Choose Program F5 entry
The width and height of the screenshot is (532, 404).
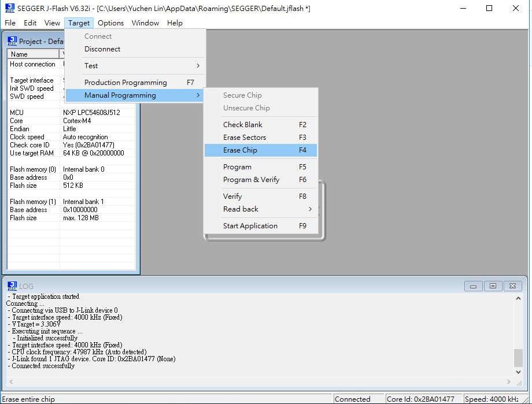(261, 167)
